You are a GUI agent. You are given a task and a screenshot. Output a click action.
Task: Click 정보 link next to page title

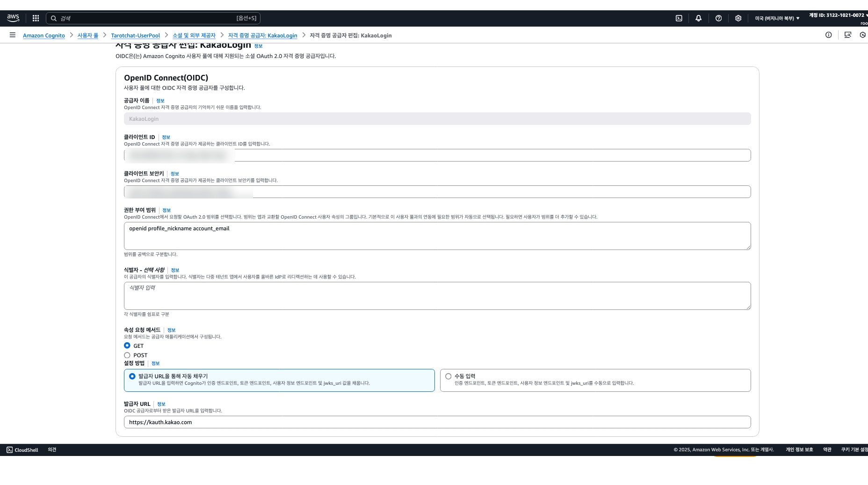pyautogui.click(x=258, y=46)
